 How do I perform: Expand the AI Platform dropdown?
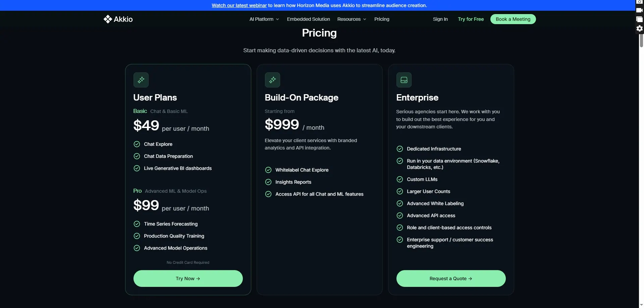(264, 19)
